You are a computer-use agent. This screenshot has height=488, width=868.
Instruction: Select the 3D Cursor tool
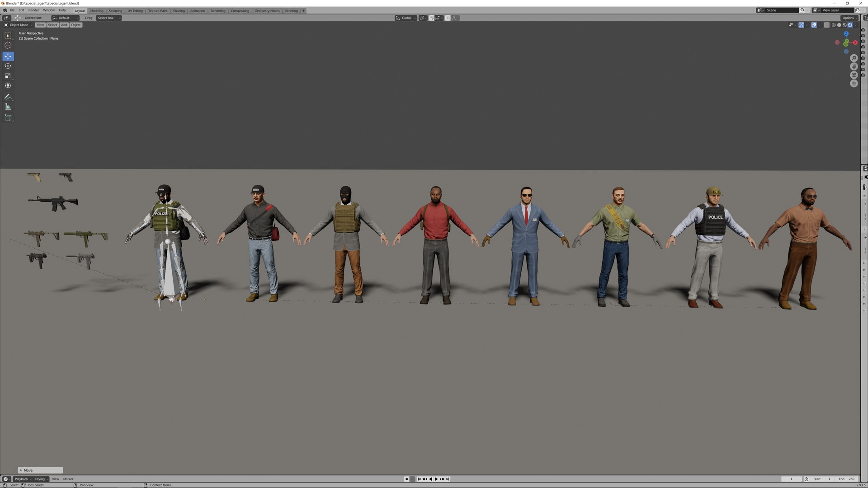(x=8, y=45)
